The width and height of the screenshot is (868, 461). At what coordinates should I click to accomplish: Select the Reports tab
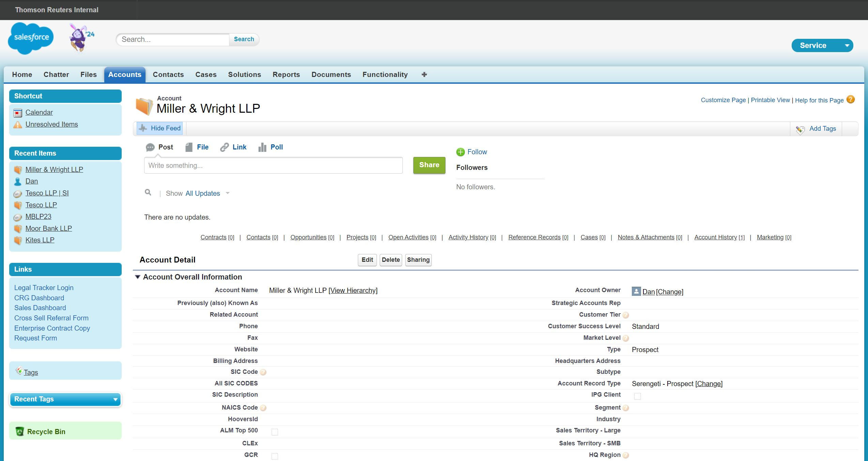pyautogui.click(x=286, y=75)
